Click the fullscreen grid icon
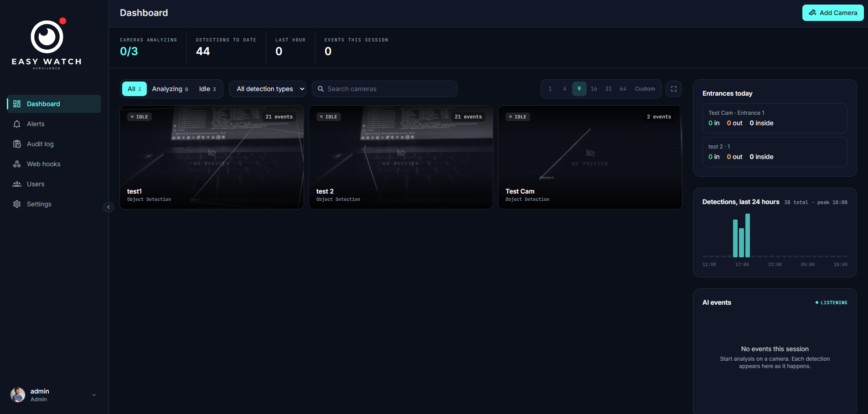868x414 pixels. (x=674, y=89)
